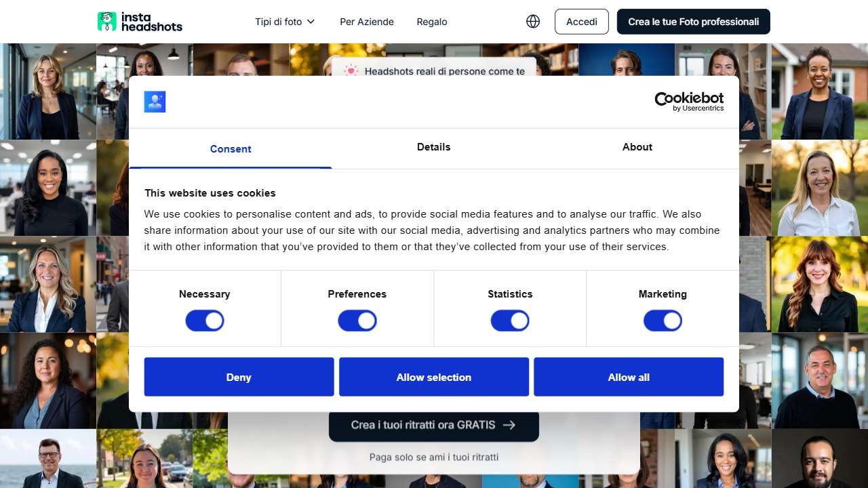The image size is (868, 488).
Task: Click the Cookiebot by Usercentrics logo
Action: [688, 102]
